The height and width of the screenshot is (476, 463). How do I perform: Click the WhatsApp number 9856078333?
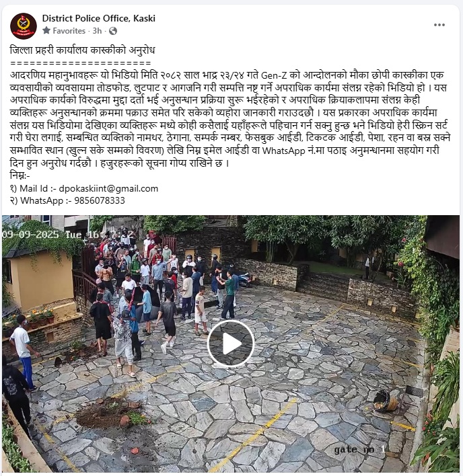click(x=100, y=200)
